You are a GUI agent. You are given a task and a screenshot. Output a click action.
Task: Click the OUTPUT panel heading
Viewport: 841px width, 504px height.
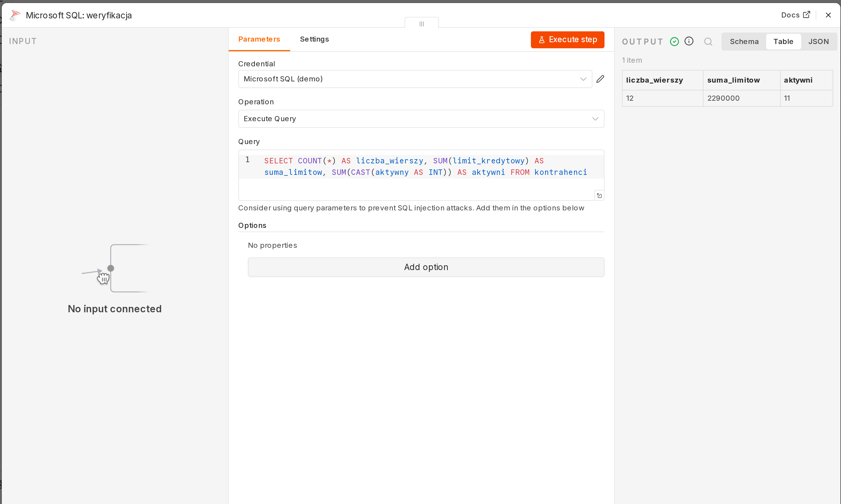(642, 42)
